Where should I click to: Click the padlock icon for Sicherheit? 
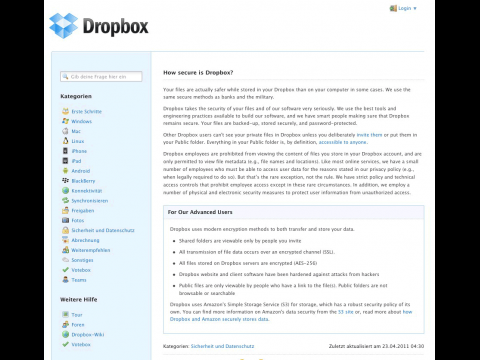[66, 230]
